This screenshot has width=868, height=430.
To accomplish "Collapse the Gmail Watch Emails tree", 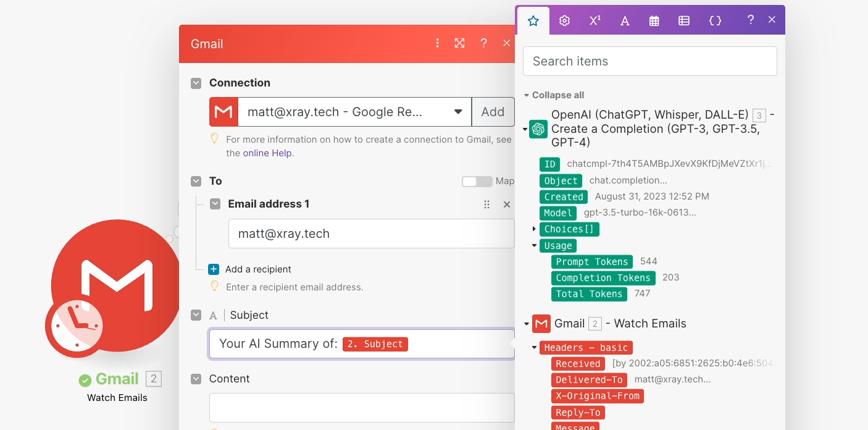I will pos(526,324).
